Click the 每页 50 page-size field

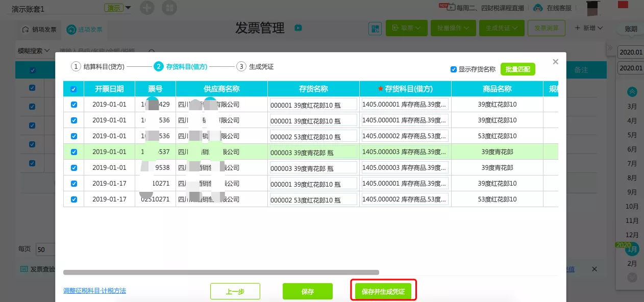click(x=45, y=249)
